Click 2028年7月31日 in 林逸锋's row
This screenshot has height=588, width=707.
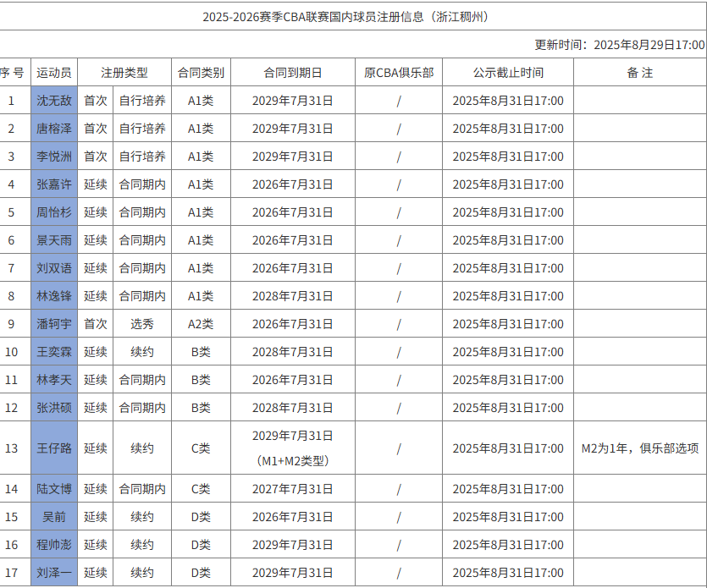[293, 296]
